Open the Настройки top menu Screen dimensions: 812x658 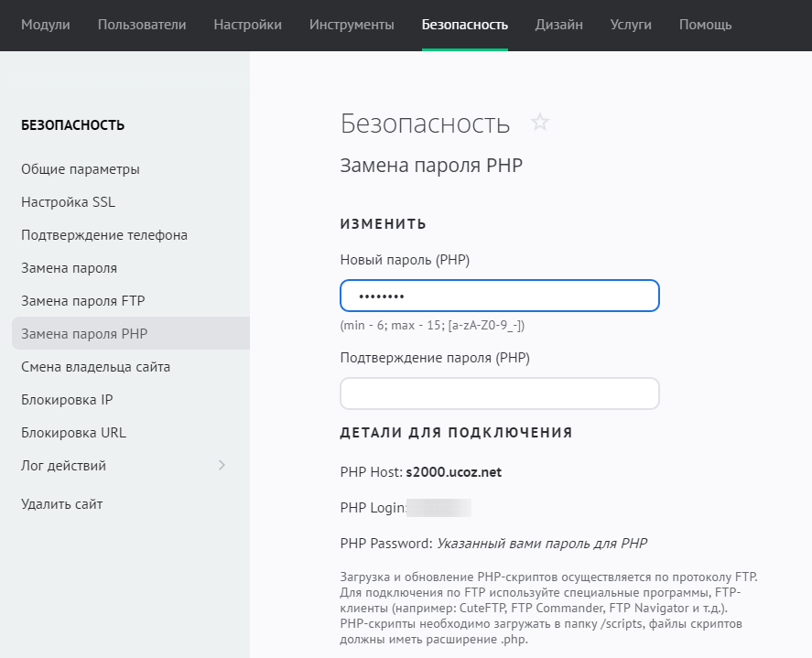[247, 25]
